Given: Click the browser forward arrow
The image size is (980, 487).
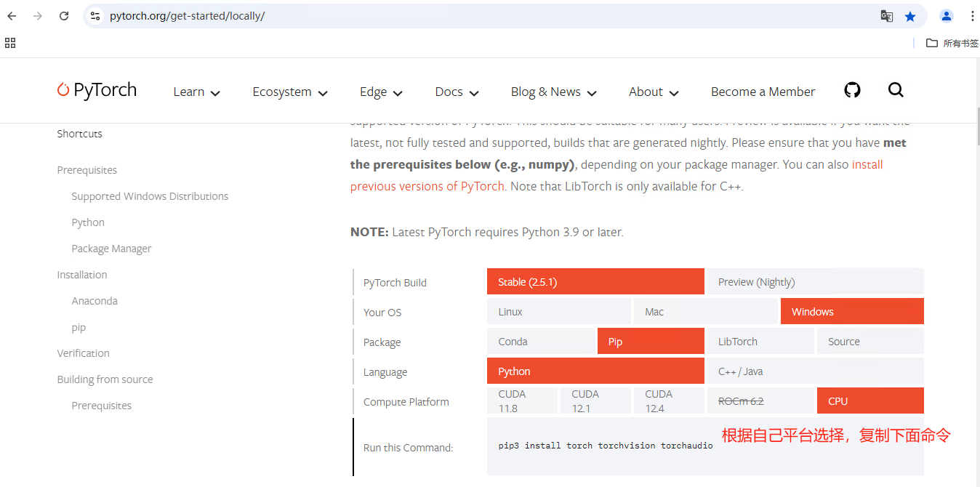Looking at the screenshot, I should (x=38, y=16).
